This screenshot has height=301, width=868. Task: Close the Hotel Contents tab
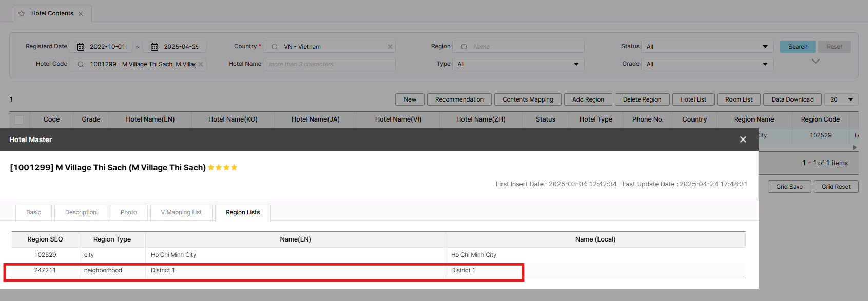point(81,14)
